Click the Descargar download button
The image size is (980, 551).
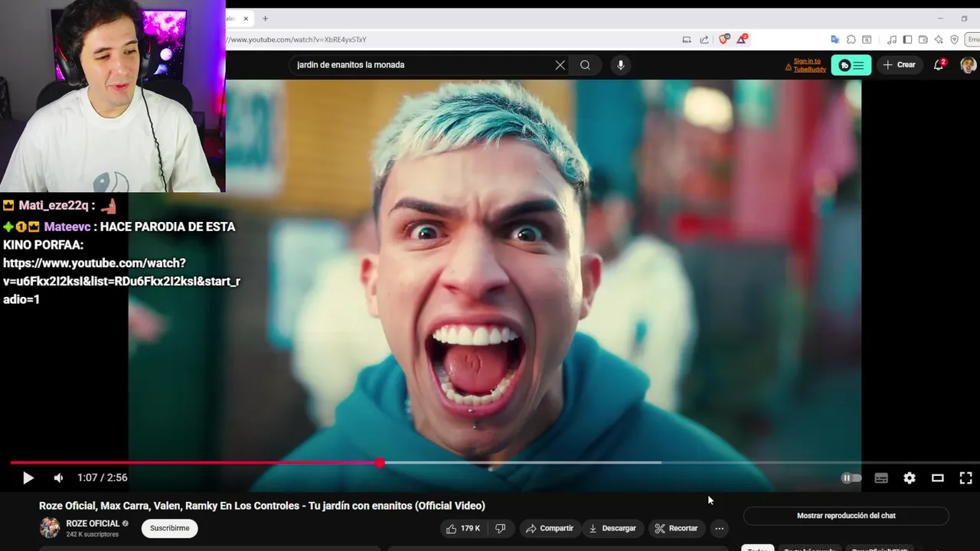[x=612, y=528]
